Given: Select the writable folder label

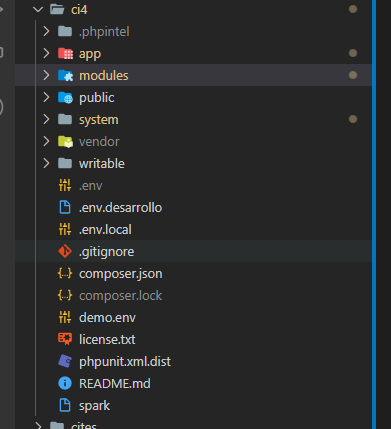Looking at the screenshot, I should (102, 164).
